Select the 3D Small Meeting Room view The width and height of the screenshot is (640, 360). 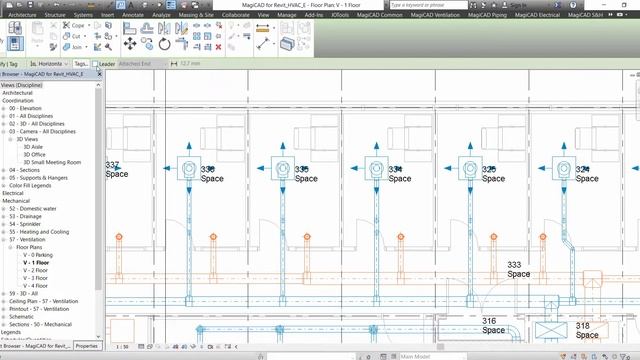52,162
